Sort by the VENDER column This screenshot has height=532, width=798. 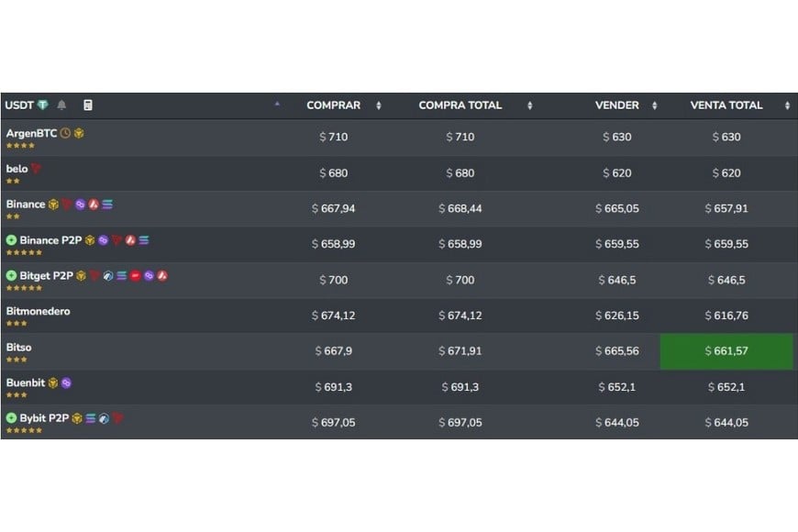[x=617, y=105]
